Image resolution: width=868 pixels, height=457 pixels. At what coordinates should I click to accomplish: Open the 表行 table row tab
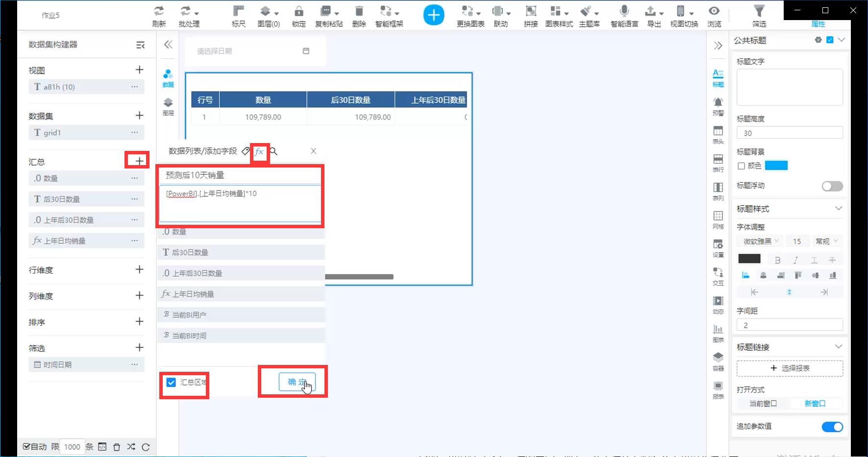click(718, 163)
